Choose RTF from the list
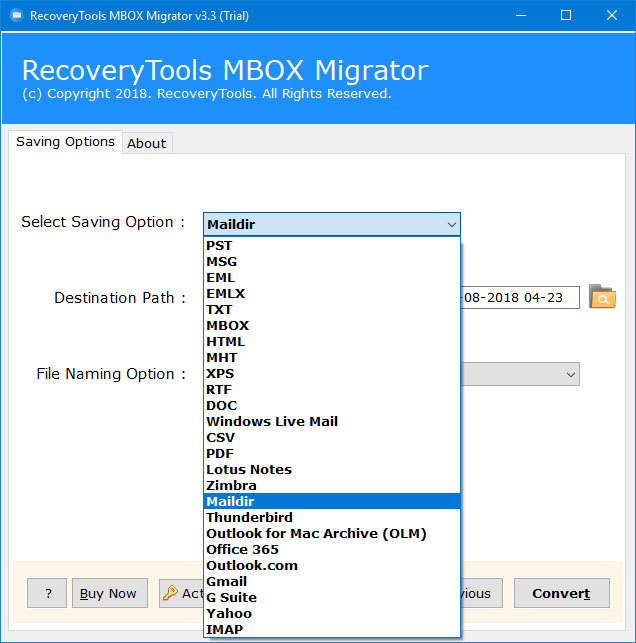The image size is (636, 643). tap(332, 390)
